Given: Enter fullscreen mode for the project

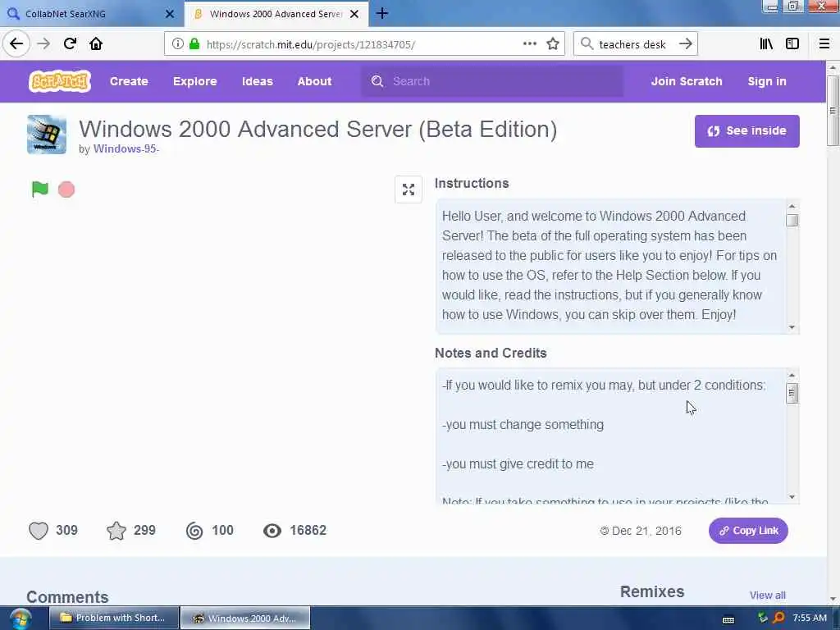Looking at the screenshot, I should (409, 189).
